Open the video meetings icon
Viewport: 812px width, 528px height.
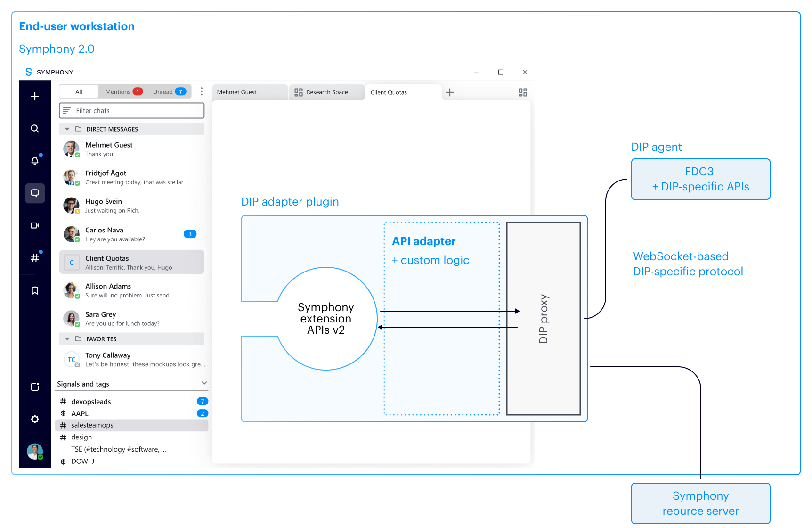coord(34,225)
